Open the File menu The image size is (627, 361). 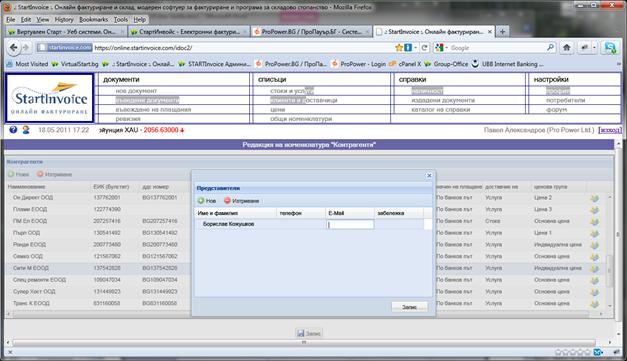(x=11, y=19)
